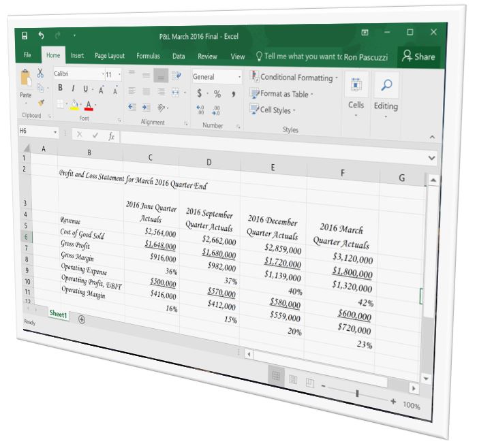Click the red font color swatch
Screen dimensions: 477x448
[89, 106]
